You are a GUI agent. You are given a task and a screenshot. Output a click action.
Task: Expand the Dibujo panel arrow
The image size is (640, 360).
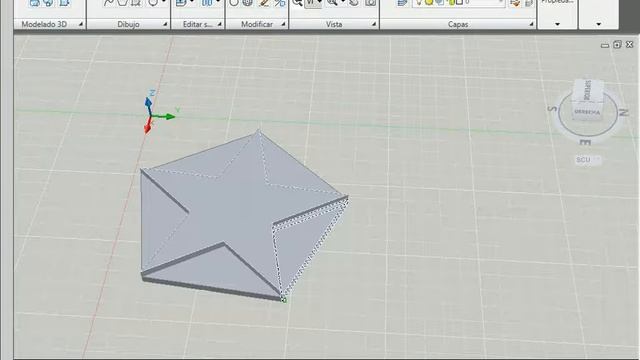165,24
